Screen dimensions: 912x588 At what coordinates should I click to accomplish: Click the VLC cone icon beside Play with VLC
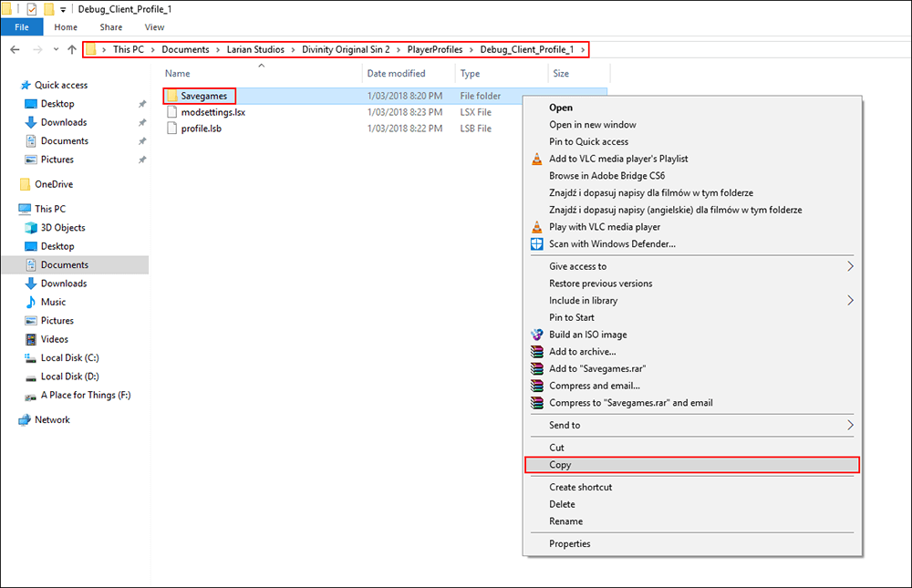[537, 227]
